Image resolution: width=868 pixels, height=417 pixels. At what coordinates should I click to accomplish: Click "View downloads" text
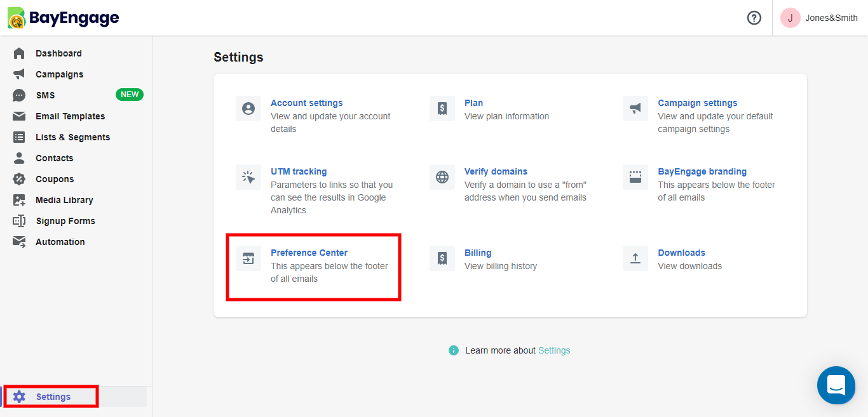pyautogui.click(x=689, y=266)
